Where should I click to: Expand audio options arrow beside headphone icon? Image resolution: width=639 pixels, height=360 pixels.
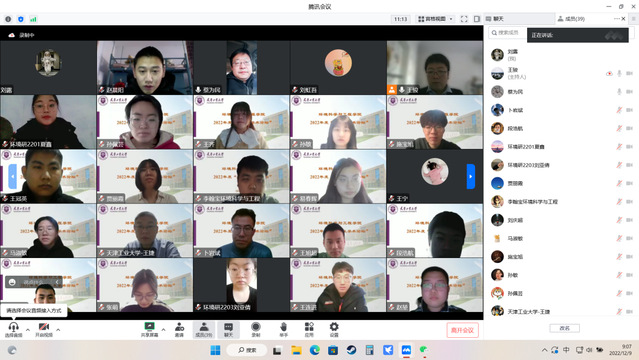pyautogui.click(x=28, y=329)
